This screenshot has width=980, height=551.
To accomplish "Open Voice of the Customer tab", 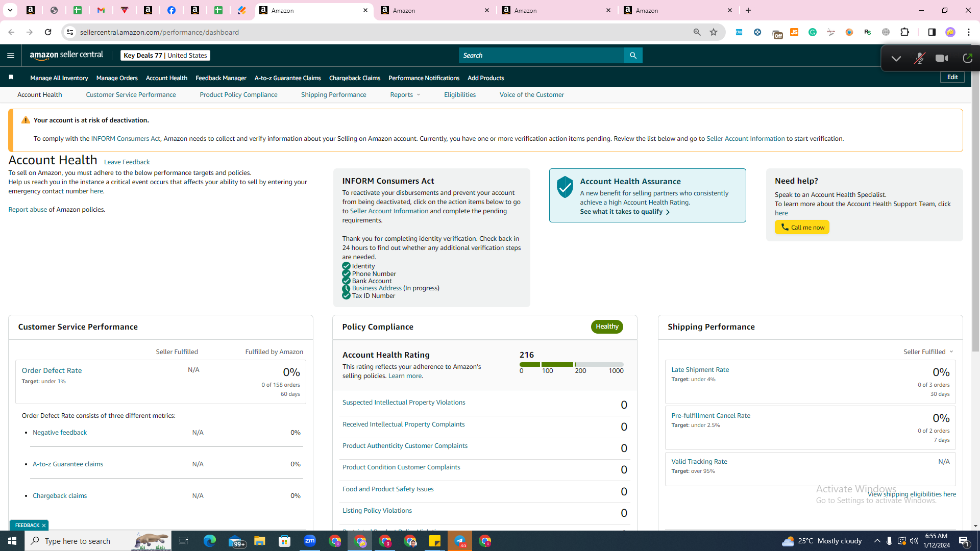I will click(x=532, y=95).
